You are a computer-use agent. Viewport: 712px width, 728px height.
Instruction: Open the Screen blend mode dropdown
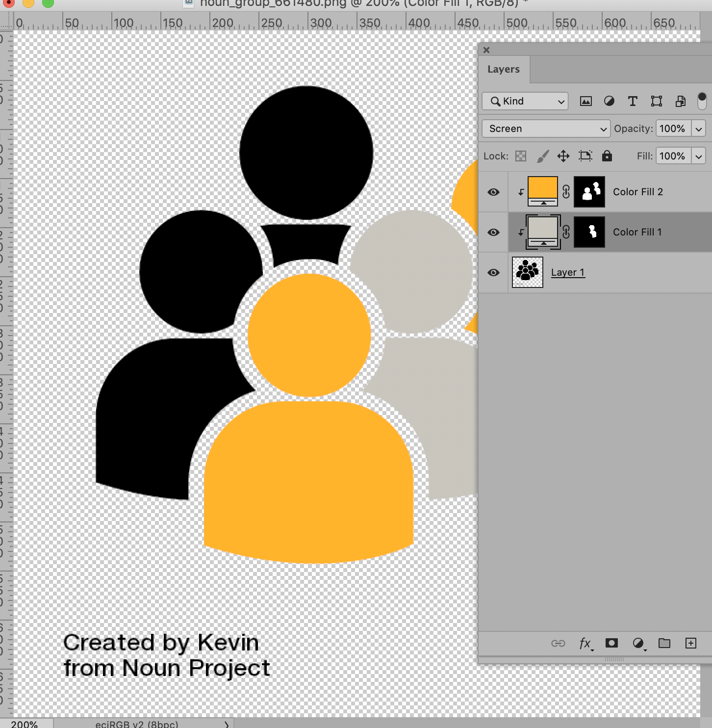[545, 129]
